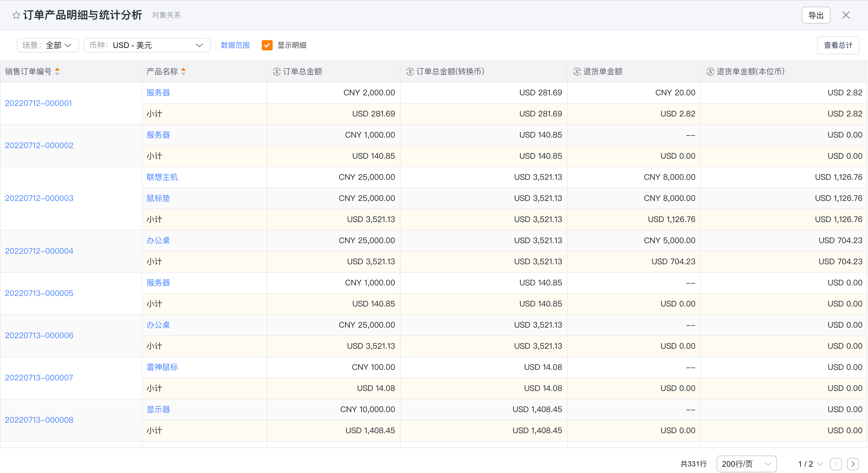This screenshot has width=868, height=473.
Task: Sort by 产品名称 column arrows
Action: pyautogui.click(x=183, y=71)
